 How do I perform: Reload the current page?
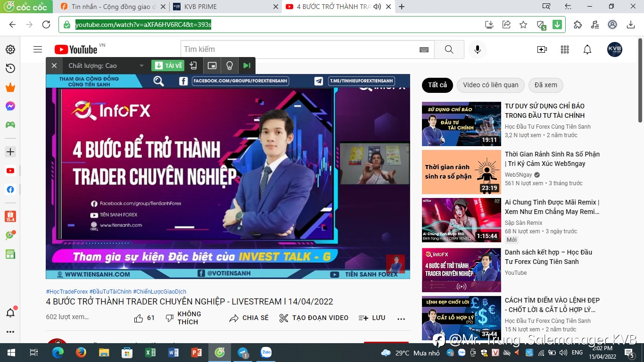pos(46,25)
